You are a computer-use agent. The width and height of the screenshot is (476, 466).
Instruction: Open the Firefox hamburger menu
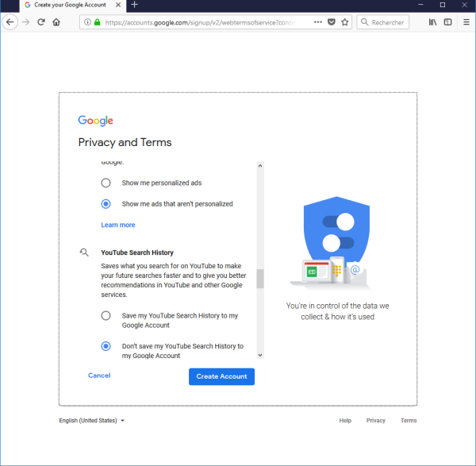pyautogui.click(x=466, y=22)
